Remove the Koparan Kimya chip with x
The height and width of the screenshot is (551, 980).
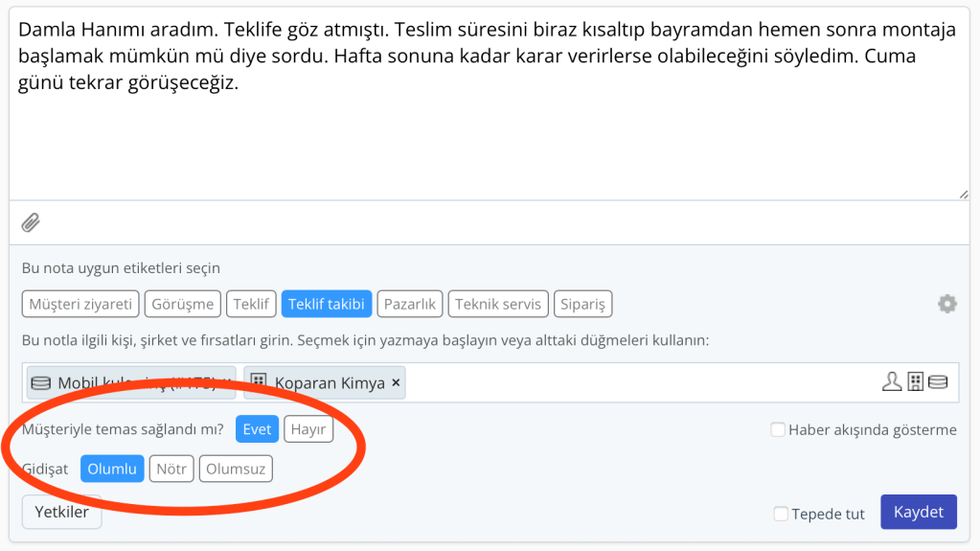click(x=396, y=382)
